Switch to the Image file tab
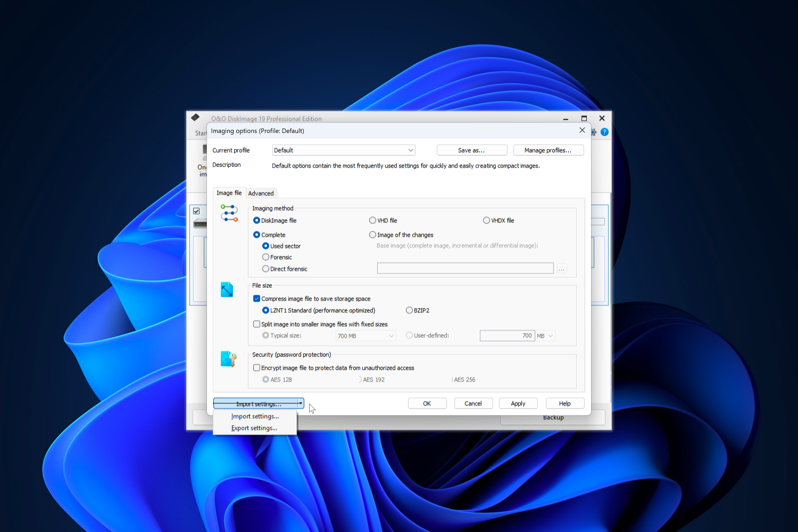 [229, 193]
